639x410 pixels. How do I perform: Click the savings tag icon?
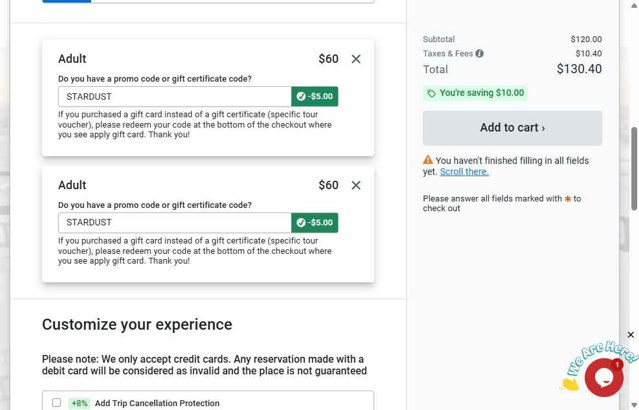click(x=431, y=93)
